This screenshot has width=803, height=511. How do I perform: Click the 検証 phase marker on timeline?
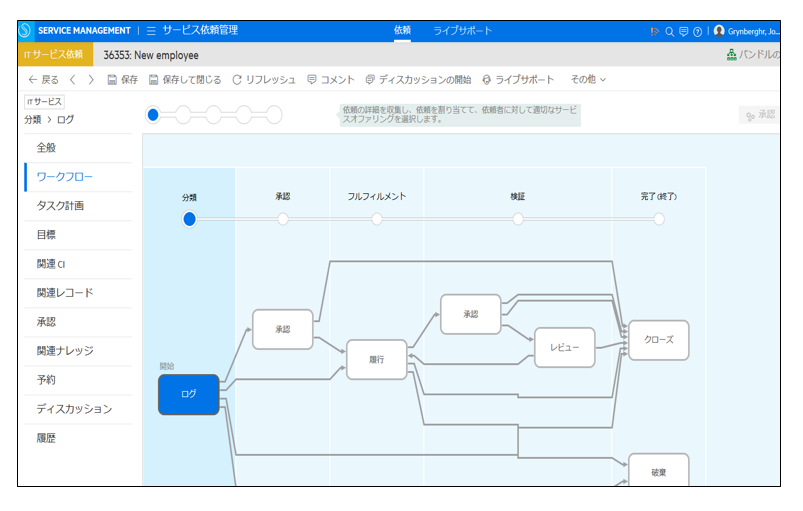[x=518, y=219]
